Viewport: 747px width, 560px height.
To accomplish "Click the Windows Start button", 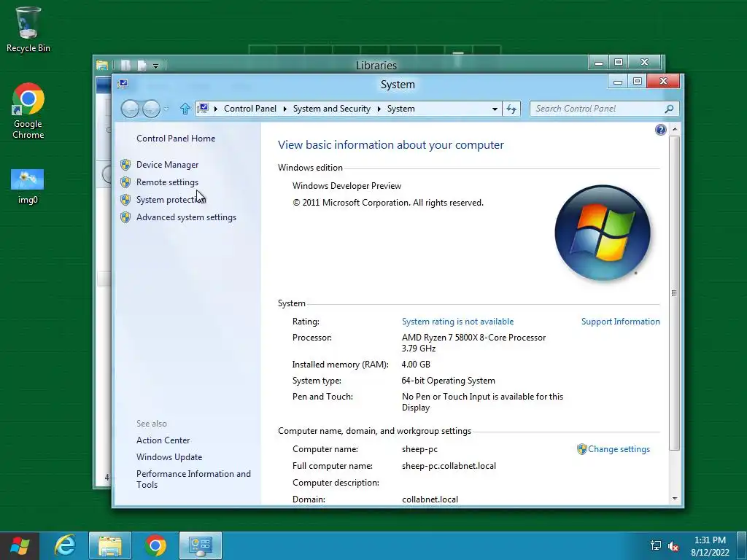I will coord(19,545).
